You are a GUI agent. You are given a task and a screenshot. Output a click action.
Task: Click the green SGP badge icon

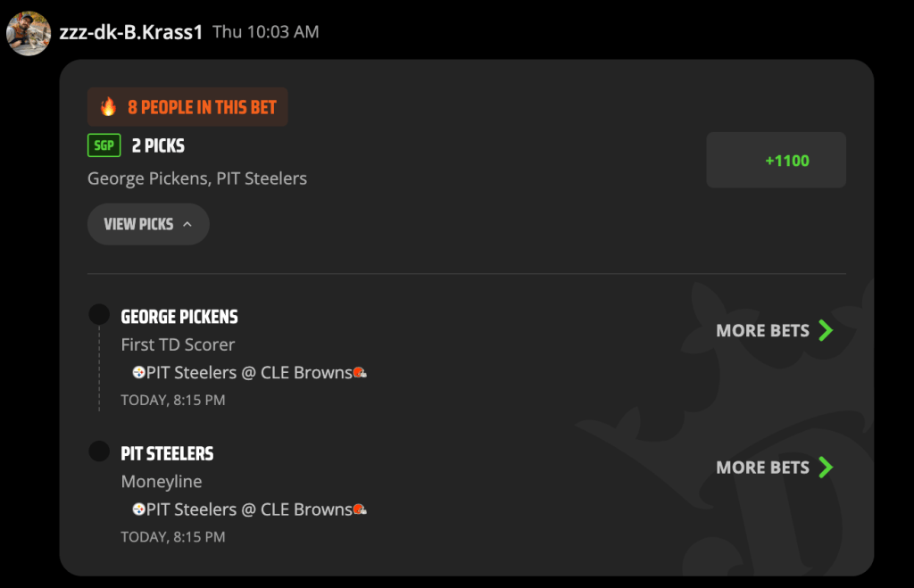(x=104, y=145)
